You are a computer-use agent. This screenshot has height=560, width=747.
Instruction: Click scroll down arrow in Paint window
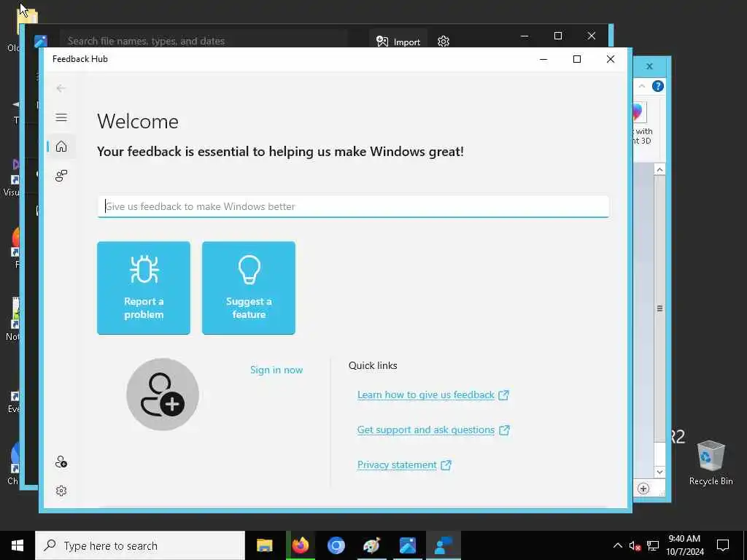point(659,472)
